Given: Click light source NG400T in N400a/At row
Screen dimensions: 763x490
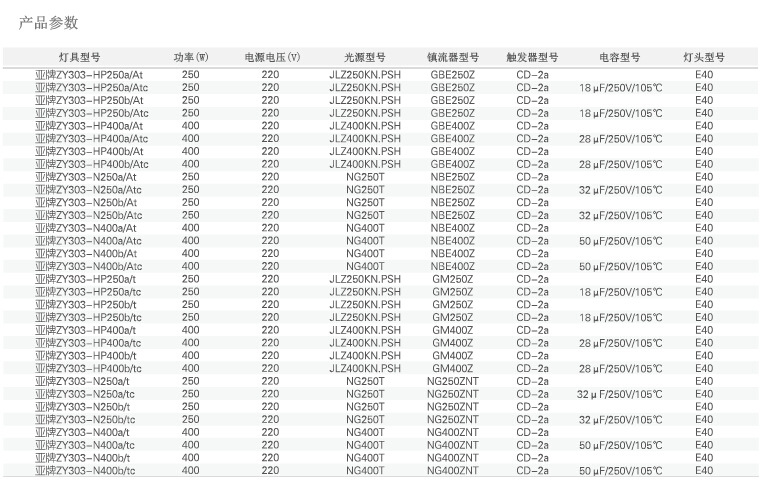Looking at the screenshot, I should [x=365, y=228].
